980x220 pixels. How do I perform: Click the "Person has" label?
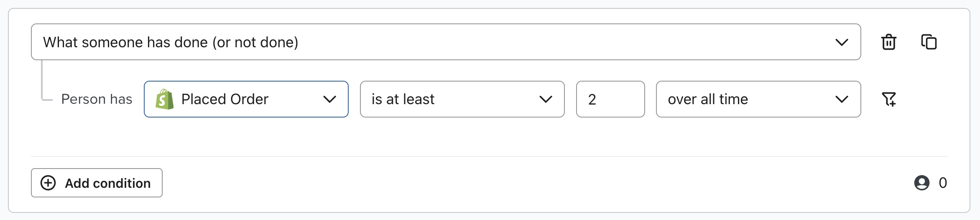click(x=97, y=99)
